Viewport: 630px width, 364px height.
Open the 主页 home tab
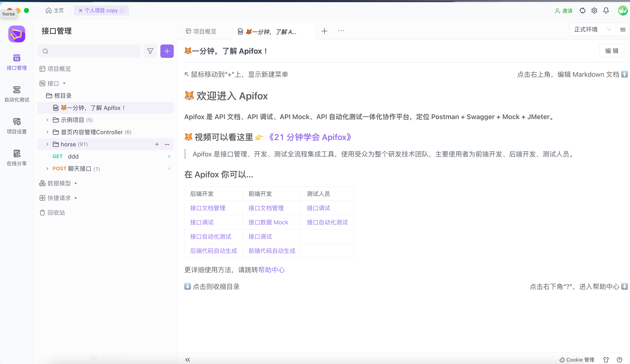[x=55, y=10]
